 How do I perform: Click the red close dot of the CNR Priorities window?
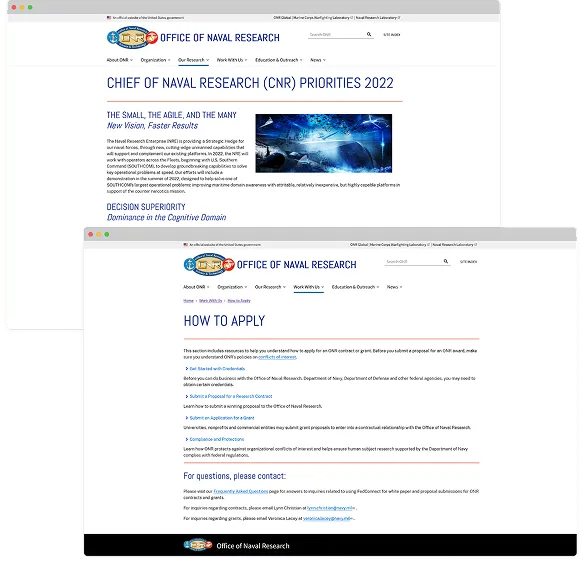(x=14, y=7)
